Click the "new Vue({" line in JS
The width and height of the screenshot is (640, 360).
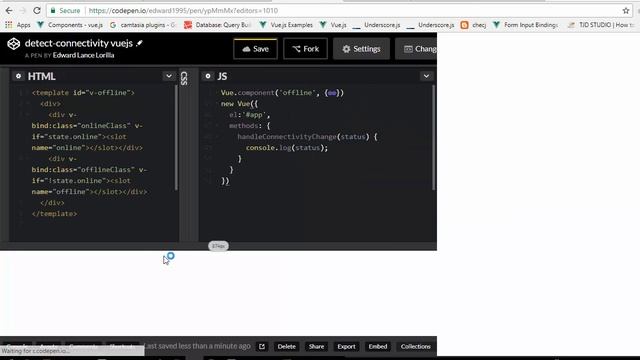click(x=239, y=104)
